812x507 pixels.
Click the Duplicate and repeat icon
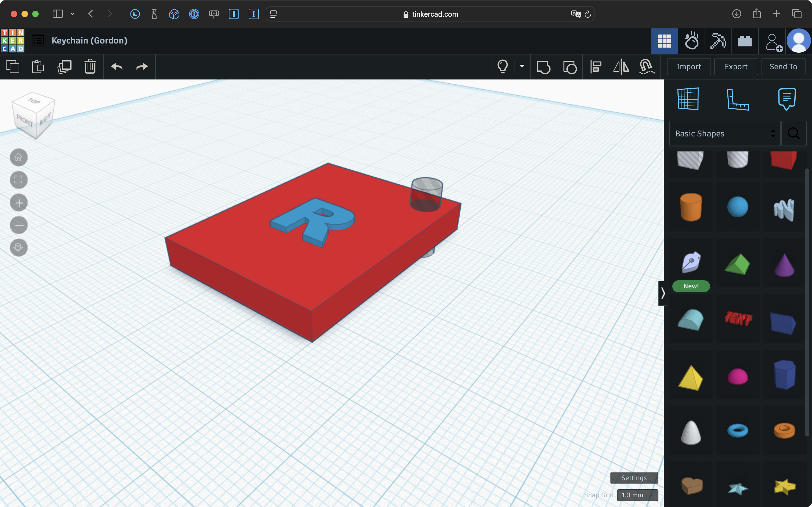pyautogui.click(x=64, y=67)
